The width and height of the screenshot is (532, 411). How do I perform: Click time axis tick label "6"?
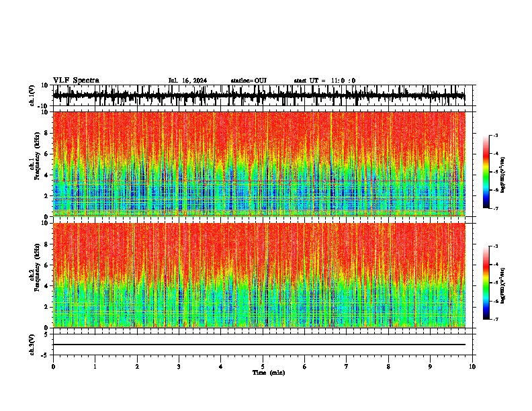305,367
